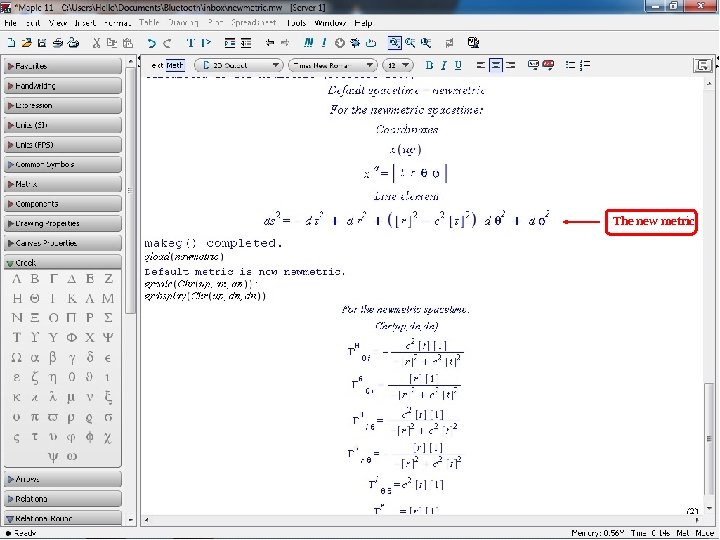720x540 pixels.
Task: Open the View menu
Action: (x=58, y=23)
